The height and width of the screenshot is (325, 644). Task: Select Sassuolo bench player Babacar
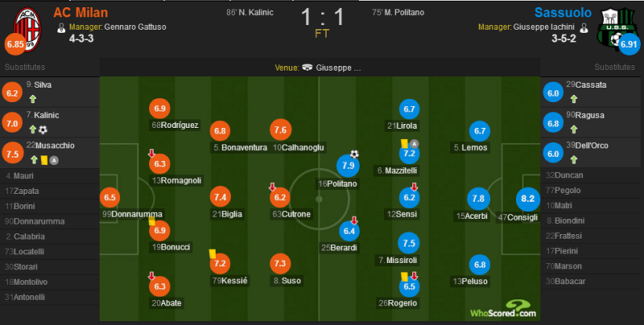(590, 282)
